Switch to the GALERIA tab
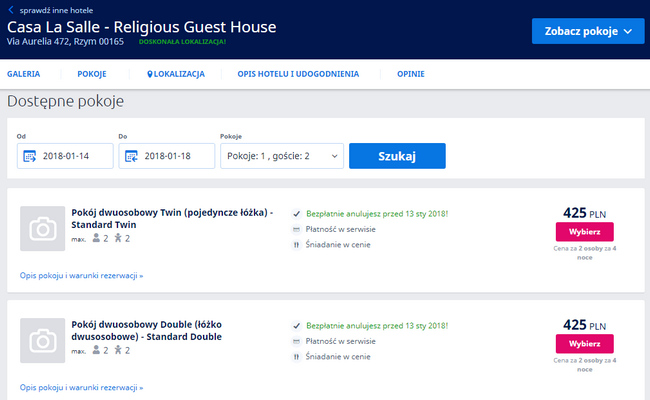The height and width of the screenshot is (400, 650). 24,74
